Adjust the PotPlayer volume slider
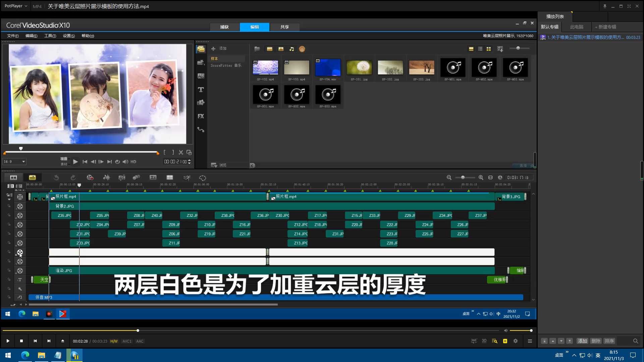This screenshot has height=362, width=644. tap(521, 330)
